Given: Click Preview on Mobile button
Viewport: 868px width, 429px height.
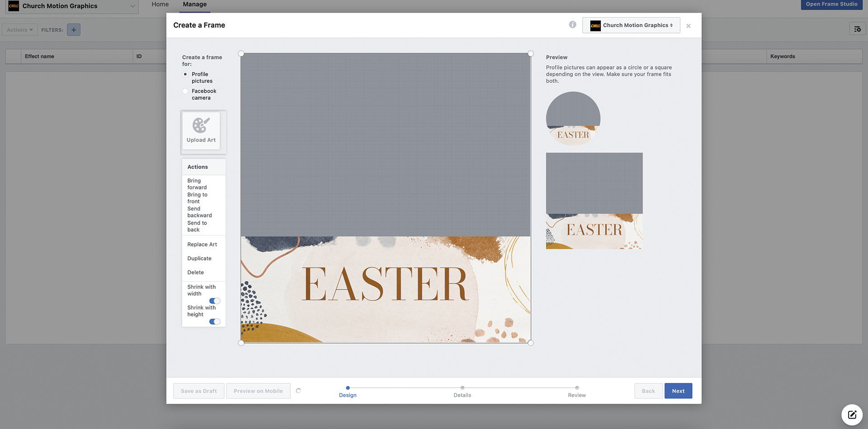Looking at the screenshot, I should (x=258, y=391).
